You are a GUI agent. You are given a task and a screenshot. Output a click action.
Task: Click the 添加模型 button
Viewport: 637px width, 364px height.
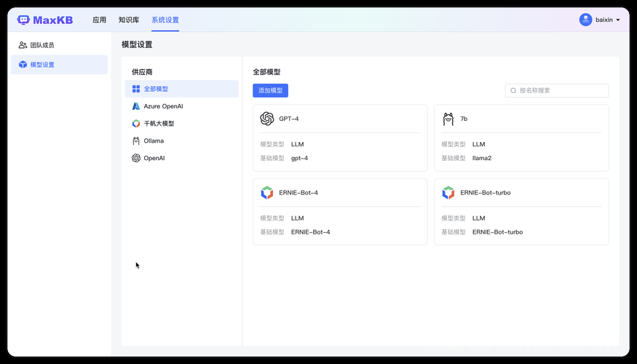click(x=270, y=90)
